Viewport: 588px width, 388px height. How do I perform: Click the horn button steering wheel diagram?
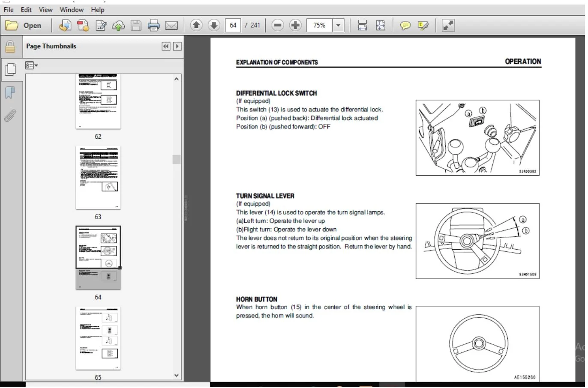pos(477,343)
